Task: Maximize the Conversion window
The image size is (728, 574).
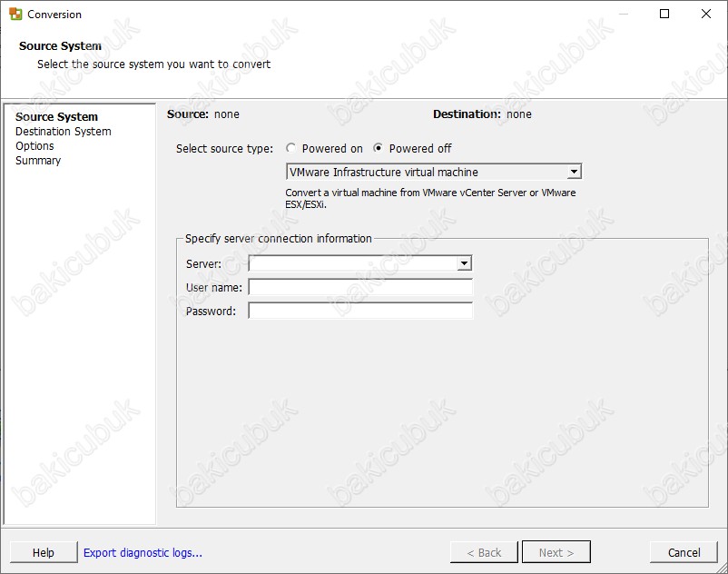Action: click(664, 14)
